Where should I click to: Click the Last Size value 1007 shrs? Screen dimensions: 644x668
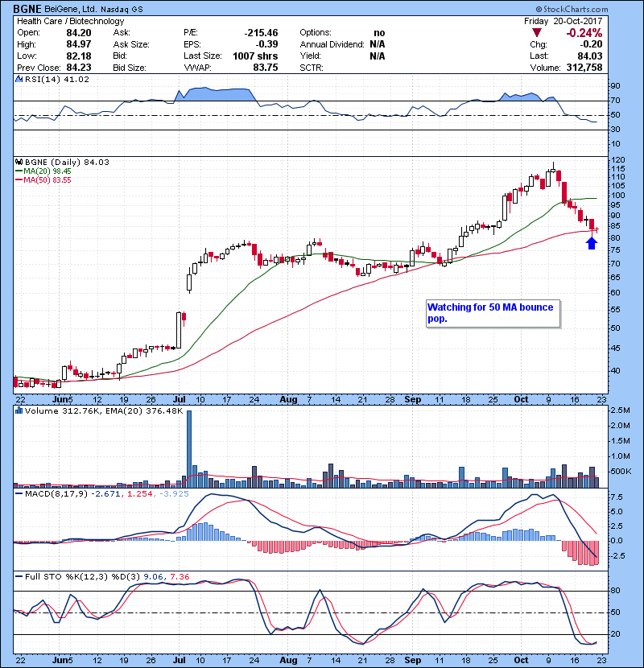point(255,56)
